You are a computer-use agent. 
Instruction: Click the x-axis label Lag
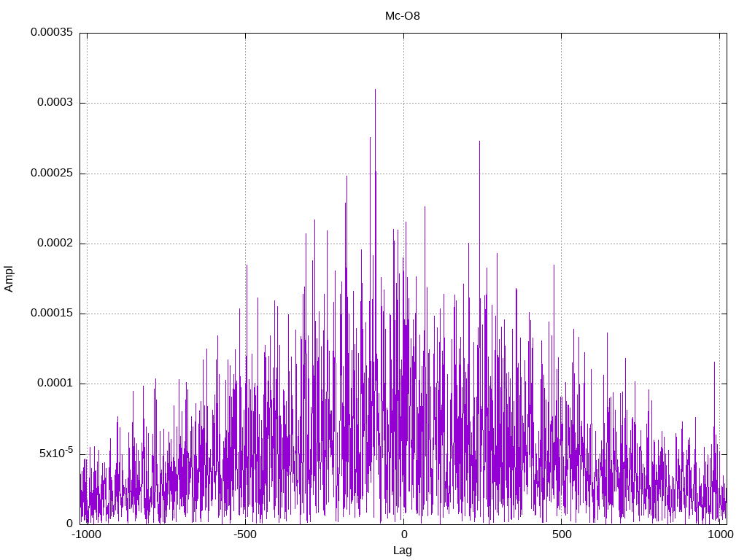click(403, 551)
